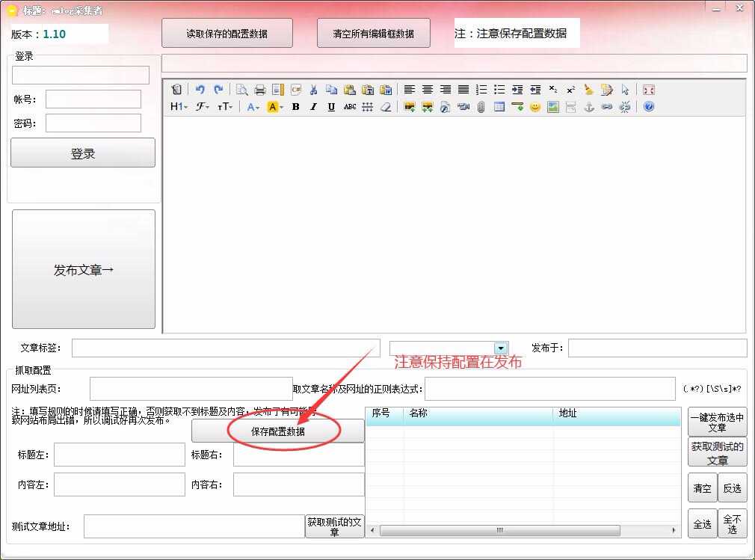Toggle bold formatting
The height and width of the screenshot is (560, 755).
click(295, 106)
